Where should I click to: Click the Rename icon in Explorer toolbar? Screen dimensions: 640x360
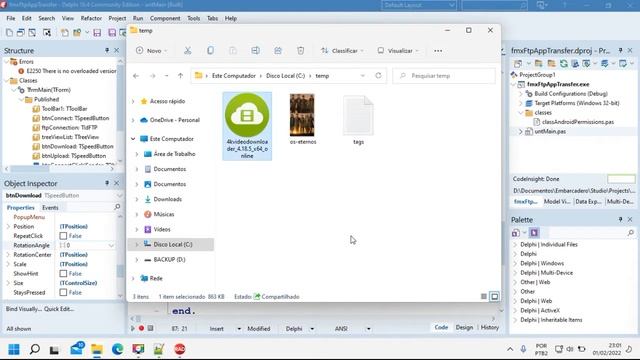click(256, 51)
